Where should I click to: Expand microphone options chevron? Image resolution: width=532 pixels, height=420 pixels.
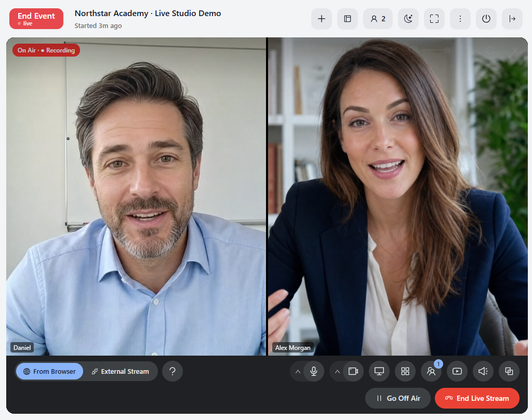pyautogui.click(x=298, y=372)
